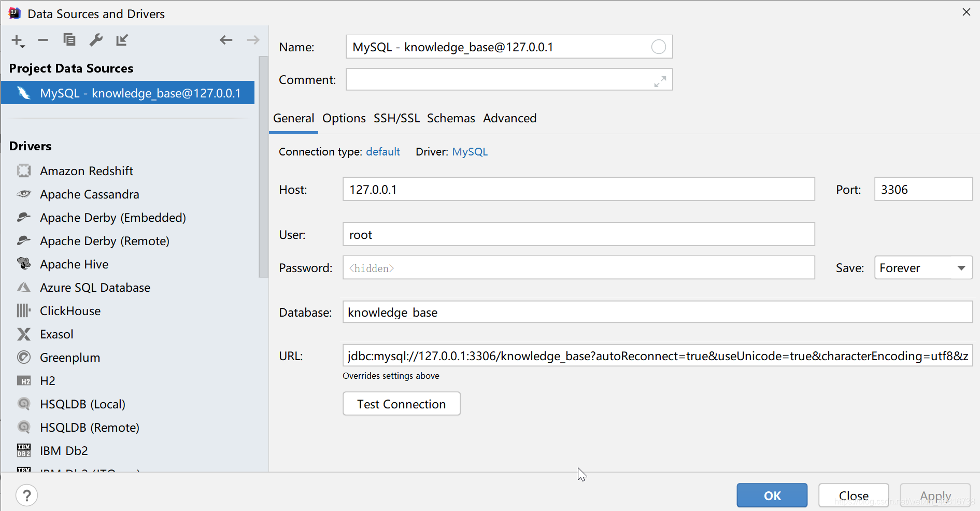This screenshot has height=511, width=980.
Task: Click into the URL field
Action: (657, 356)
